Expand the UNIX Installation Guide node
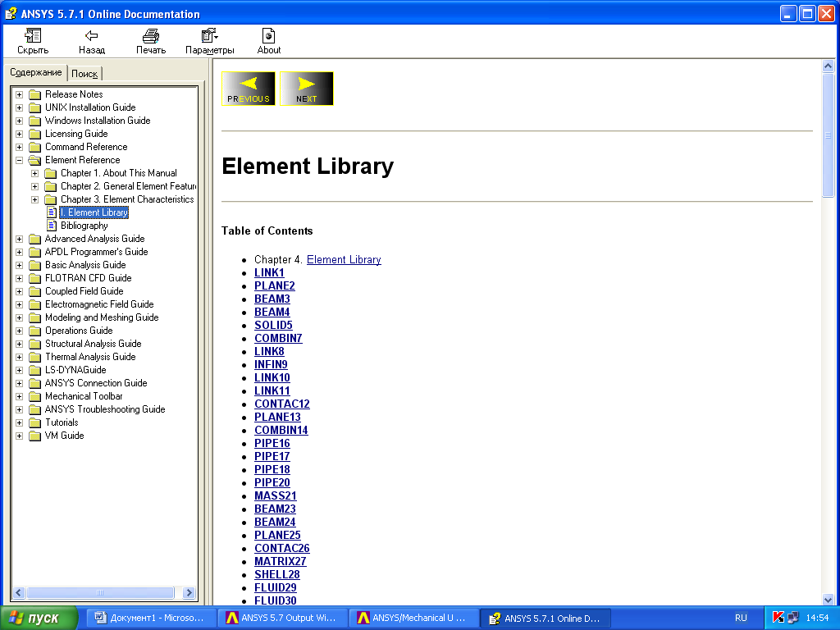Image resolution: width=840 pixels, height=630 pixels. click(20, 107)
